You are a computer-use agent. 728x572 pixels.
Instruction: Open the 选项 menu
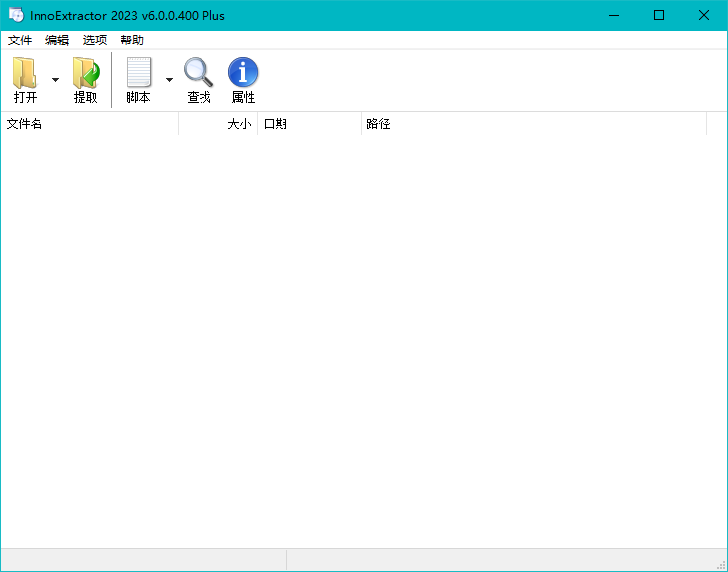pyautogui.click(x=95, y=41)
